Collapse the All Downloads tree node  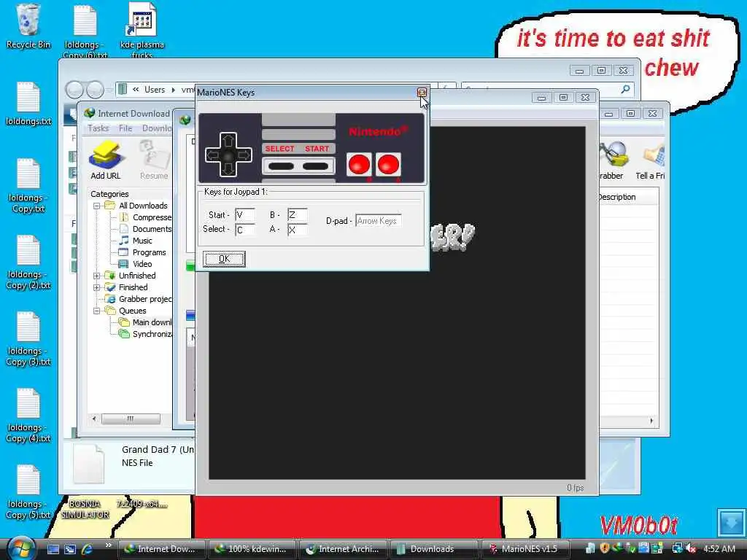point(97,206)
